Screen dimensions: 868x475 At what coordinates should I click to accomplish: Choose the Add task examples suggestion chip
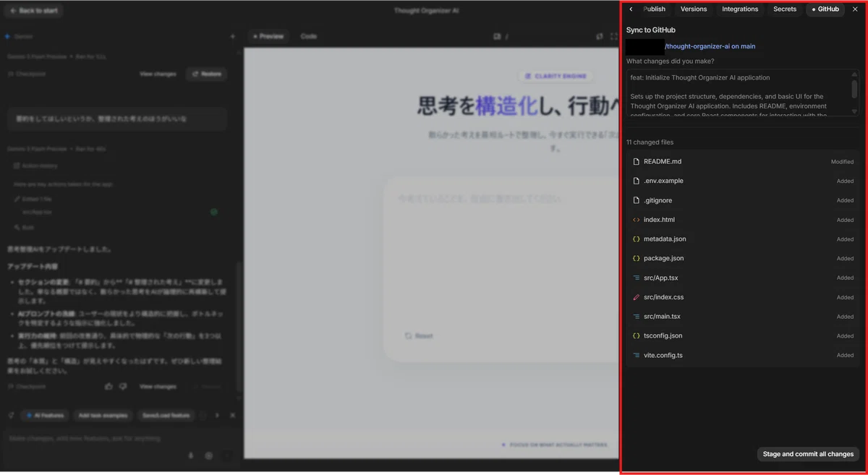(x=103, y=416)
